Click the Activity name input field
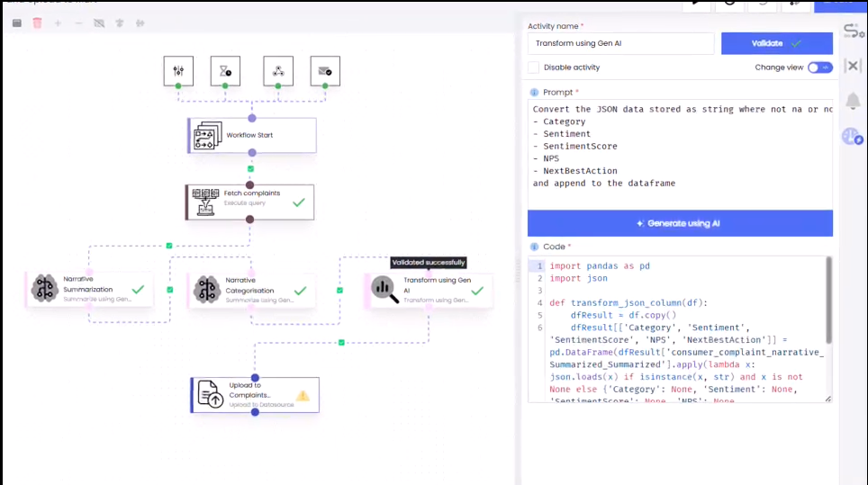 (x=620, y=43)
